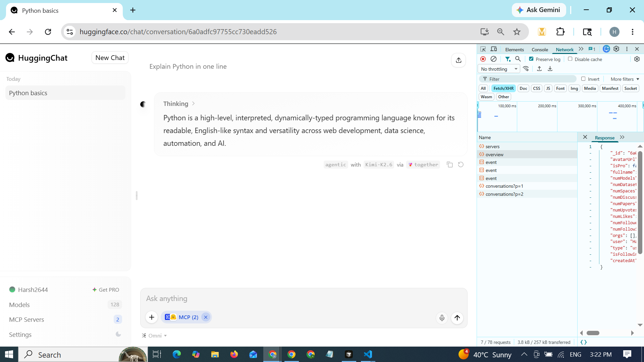Close the DevTools panel
Viewport: 644px width, 362px height.
click(637, 49)
